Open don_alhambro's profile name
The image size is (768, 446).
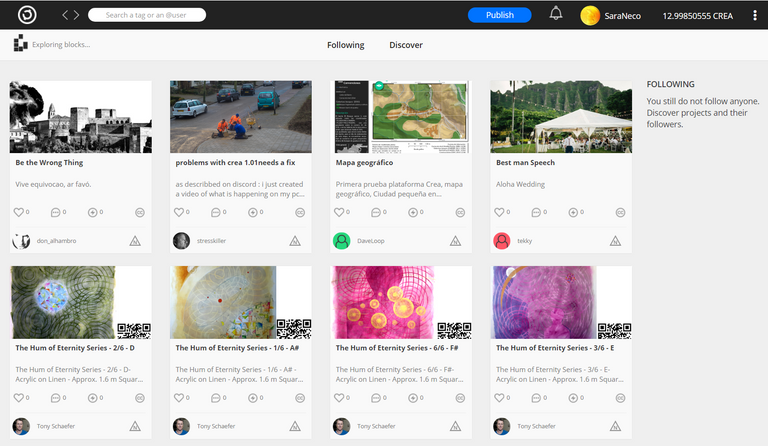tap(56, 241)
